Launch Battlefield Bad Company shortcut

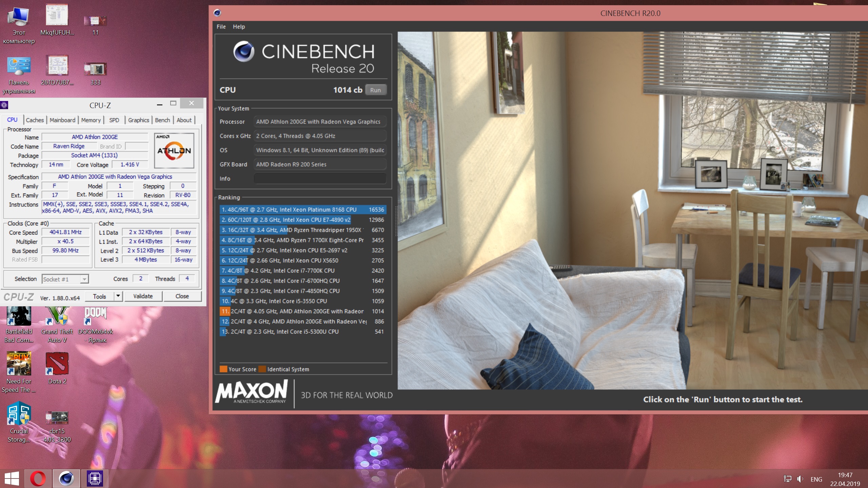coord(19,325)
